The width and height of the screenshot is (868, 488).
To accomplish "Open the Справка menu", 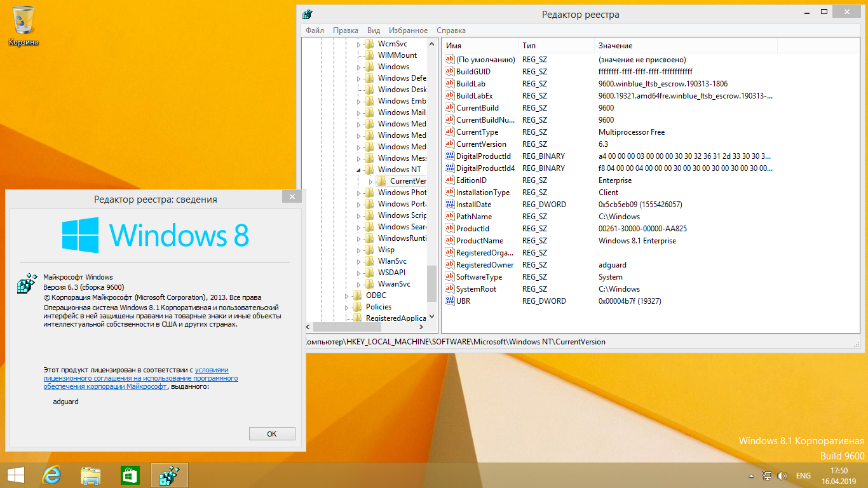I will (451, 30).
